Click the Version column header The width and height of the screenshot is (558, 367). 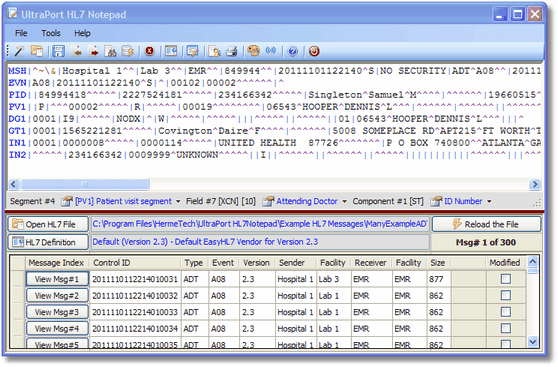[257, 263]
